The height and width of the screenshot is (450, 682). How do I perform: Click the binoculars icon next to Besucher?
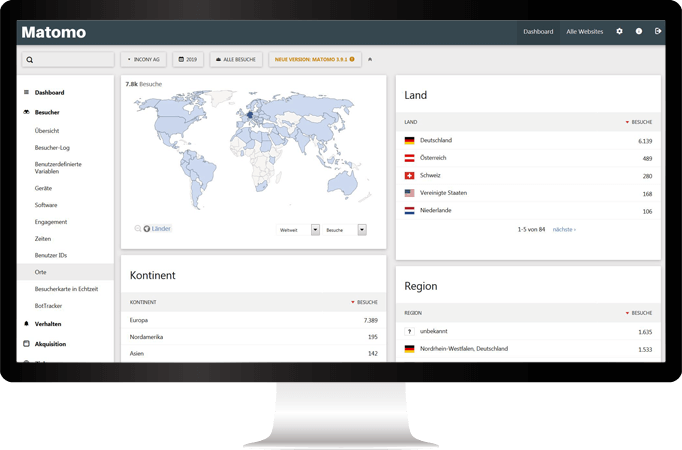point(26,112)
